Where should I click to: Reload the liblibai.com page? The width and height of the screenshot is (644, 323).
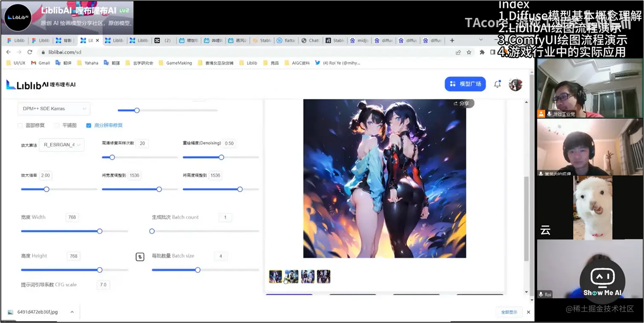click(x=30, y=52)
